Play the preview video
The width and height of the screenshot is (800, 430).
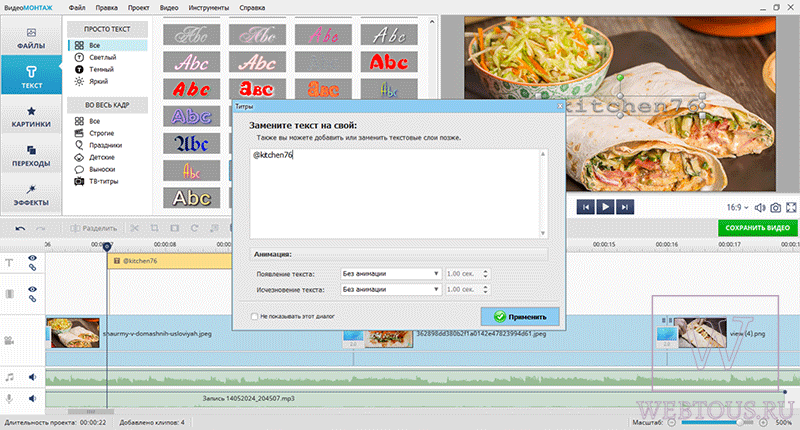point(605,207)
